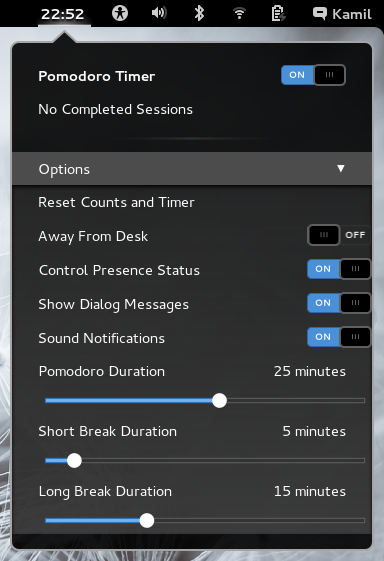Select Reset Counts and Timer
The height and width of the screenshot is (561, 384).
(x=116, y=203)
